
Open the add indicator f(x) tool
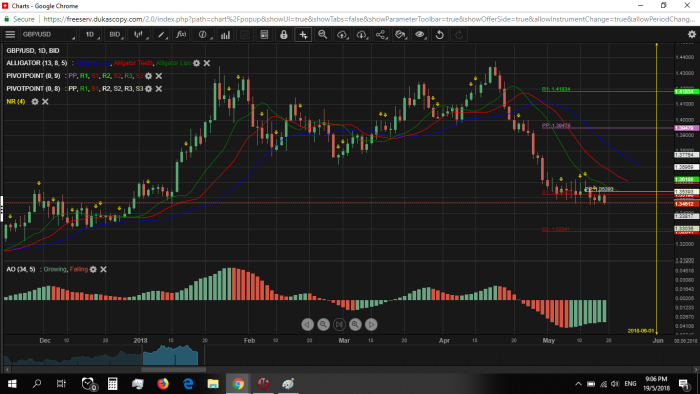(x=181, y=34)
